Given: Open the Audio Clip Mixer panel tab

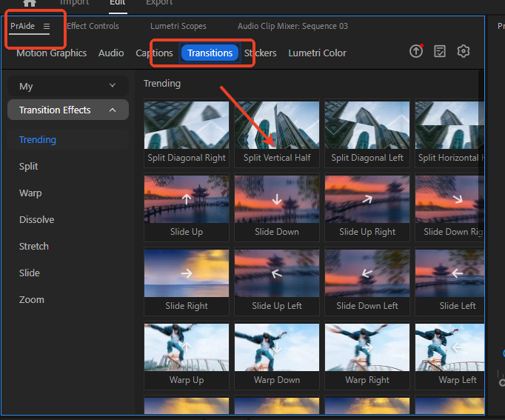Looking at the screenshot, I should point(292,26).
